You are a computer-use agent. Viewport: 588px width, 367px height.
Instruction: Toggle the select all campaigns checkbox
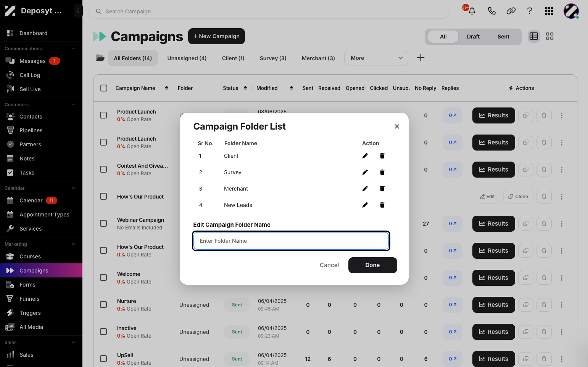click(x=104, y=88)
